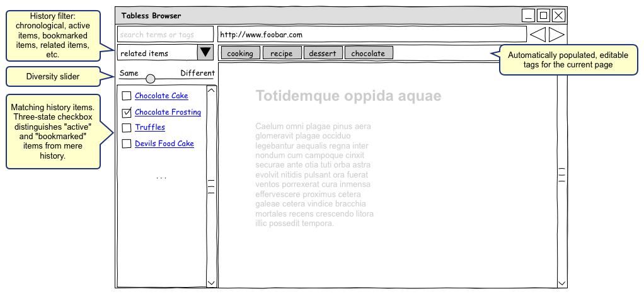Viewport: 644px width, 294px height.
Task: Open the related items dropdown arrow
Action: (205, 52)
